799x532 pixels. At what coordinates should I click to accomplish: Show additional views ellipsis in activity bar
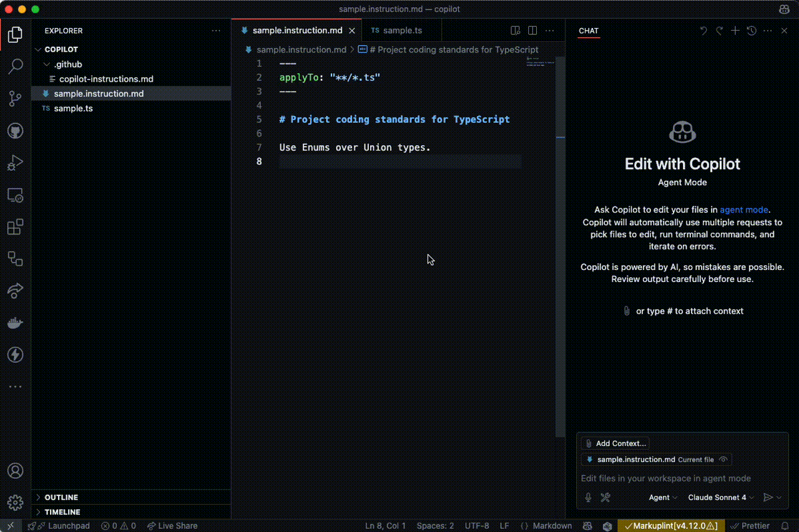[15, 387]
